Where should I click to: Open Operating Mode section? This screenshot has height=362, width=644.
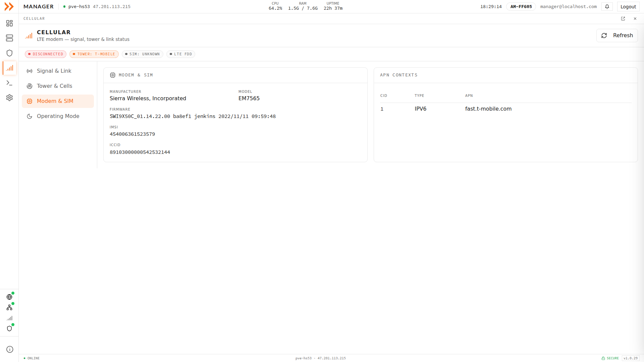tap(58, 116)
